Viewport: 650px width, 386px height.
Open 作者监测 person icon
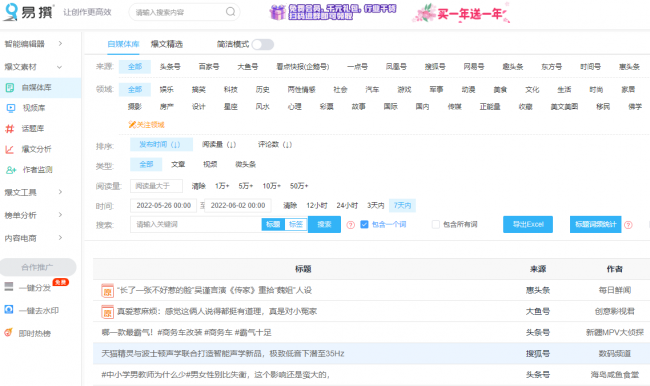11,170
